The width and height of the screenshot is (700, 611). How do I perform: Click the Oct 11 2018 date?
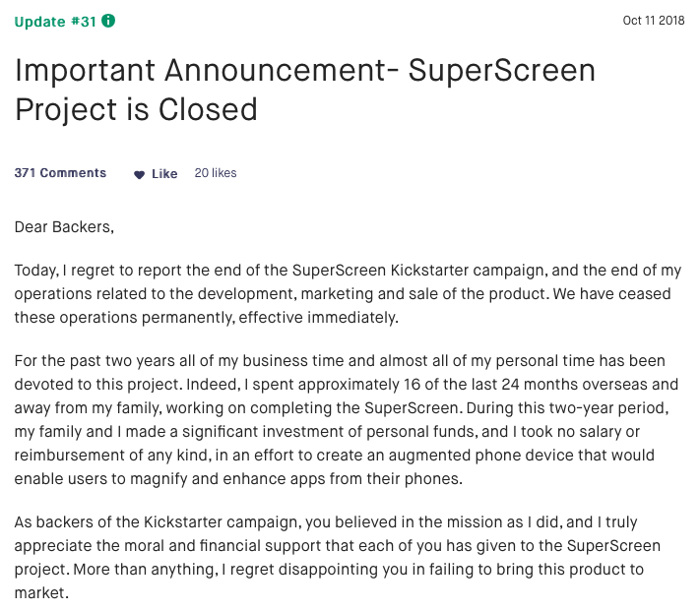click(652, 21)
